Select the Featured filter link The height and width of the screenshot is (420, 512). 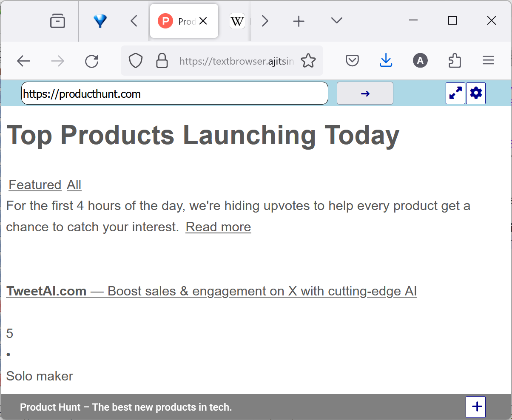click(x=35, y=185)
